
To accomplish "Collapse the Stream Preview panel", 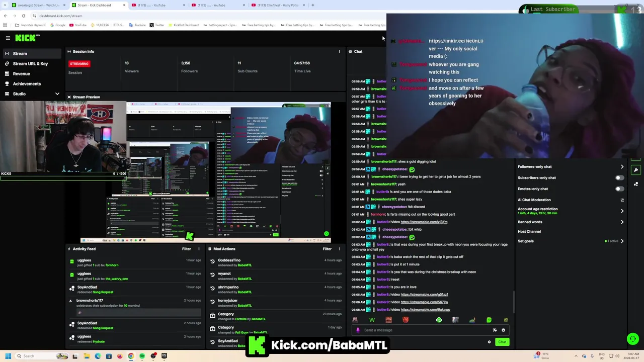I will pos(69,97).
